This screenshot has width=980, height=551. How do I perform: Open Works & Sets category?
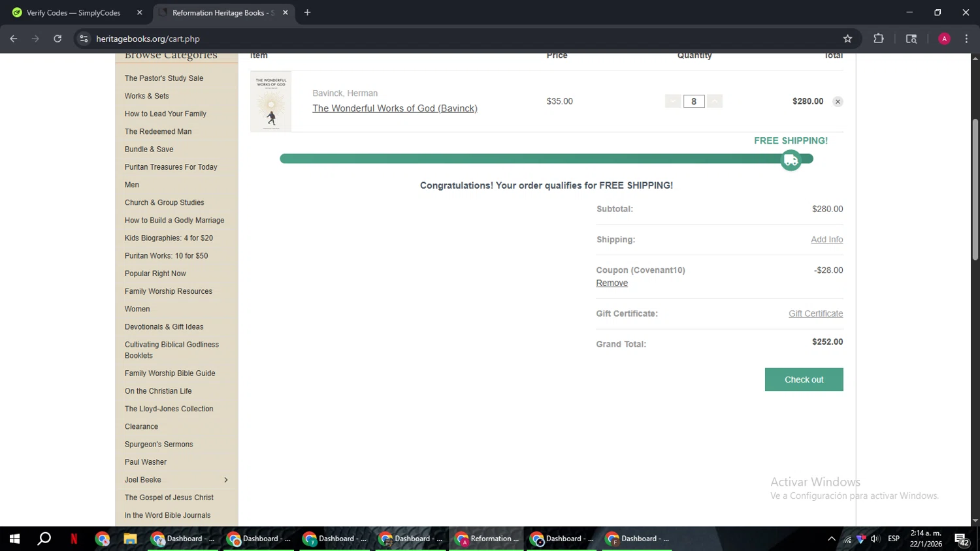point(146,96)
